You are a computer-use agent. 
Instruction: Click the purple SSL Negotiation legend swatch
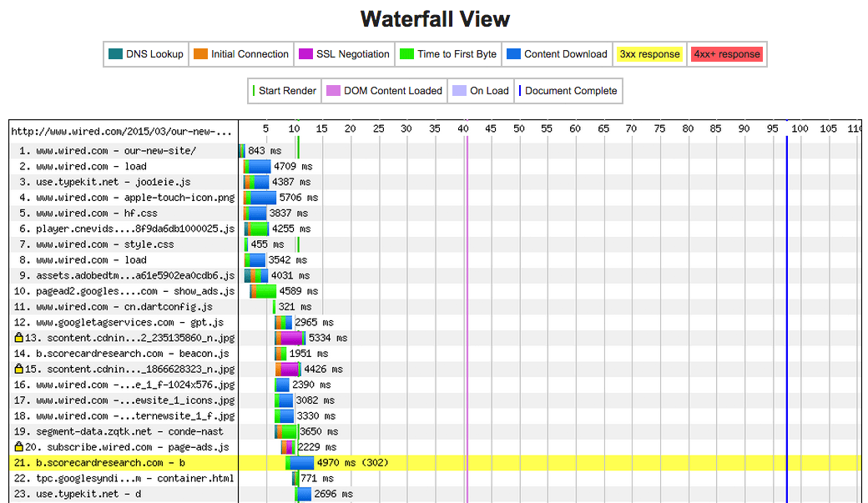(305, 53)
